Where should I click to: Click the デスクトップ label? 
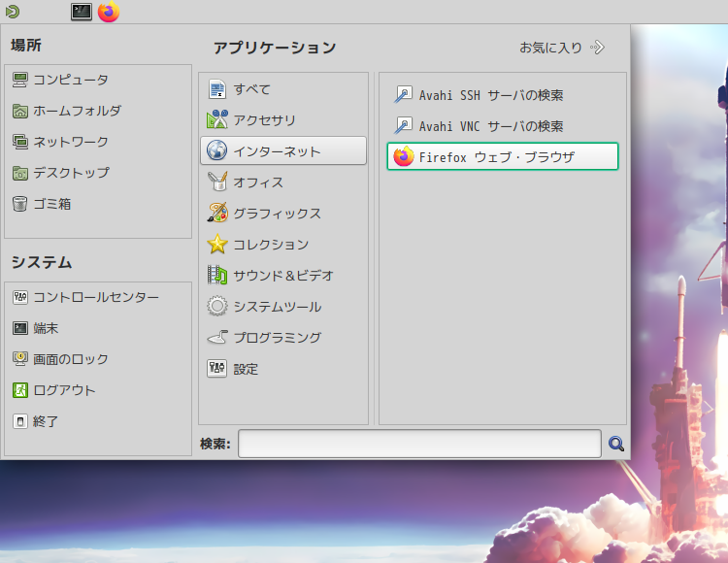pyautogui.click(x=71, y=173)
